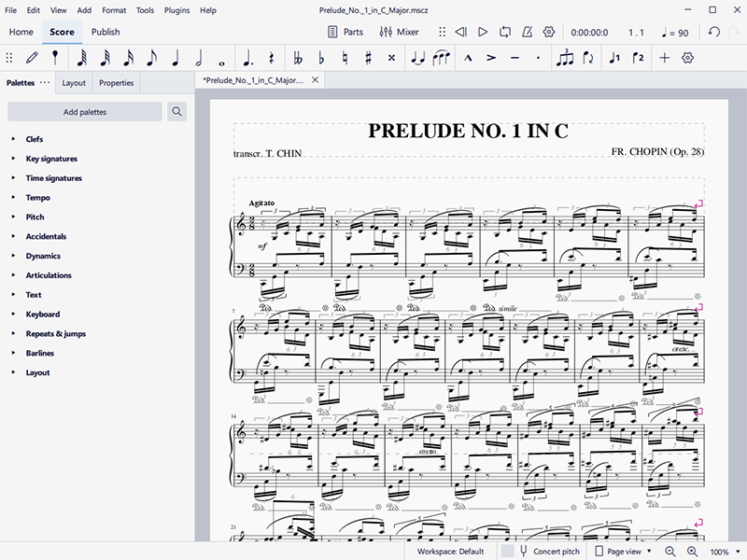Image resolution: width=747 pixels, height=560 pixels.
Task: Enable Concert pitch toggle
Action: [x=550, y=552]
